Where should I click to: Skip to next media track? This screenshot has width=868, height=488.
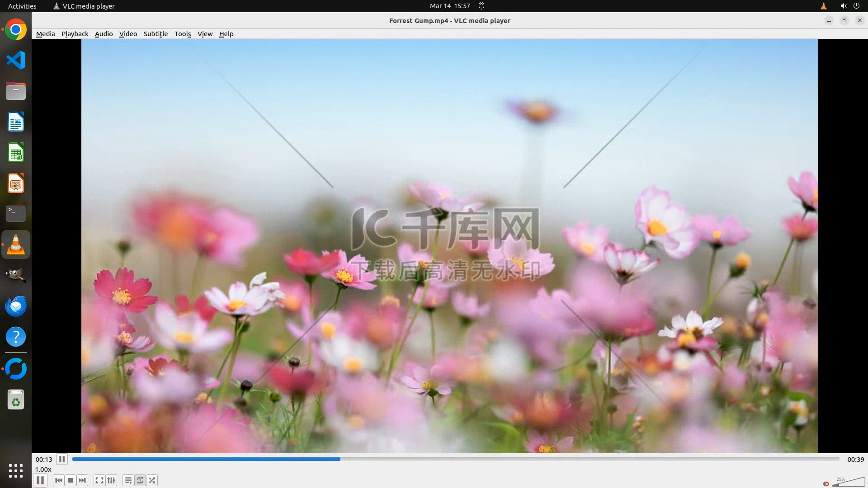click(82, 480)
